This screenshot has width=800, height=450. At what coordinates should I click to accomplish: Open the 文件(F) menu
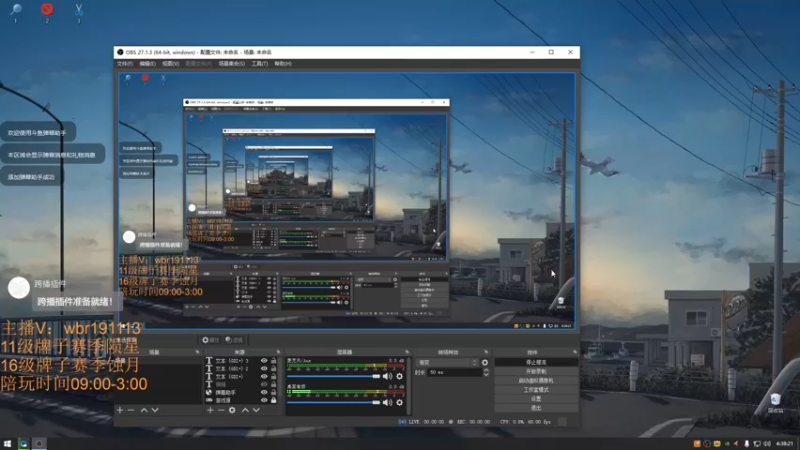pos(124,64)
